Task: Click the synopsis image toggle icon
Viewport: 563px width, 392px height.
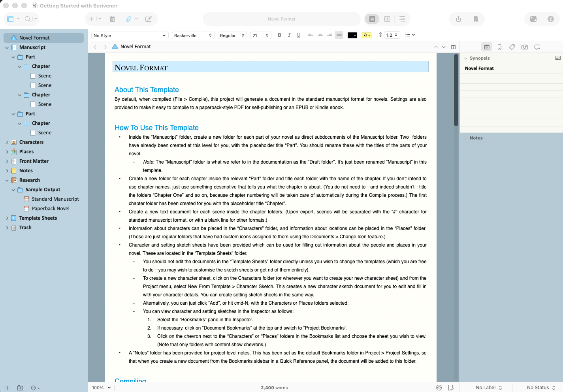Action: [558, 58]
